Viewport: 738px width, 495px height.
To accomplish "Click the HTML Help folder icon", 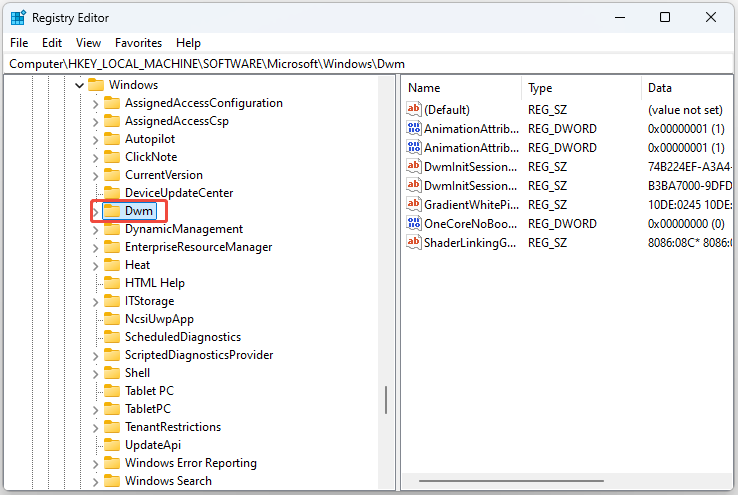I will [112, 282].
